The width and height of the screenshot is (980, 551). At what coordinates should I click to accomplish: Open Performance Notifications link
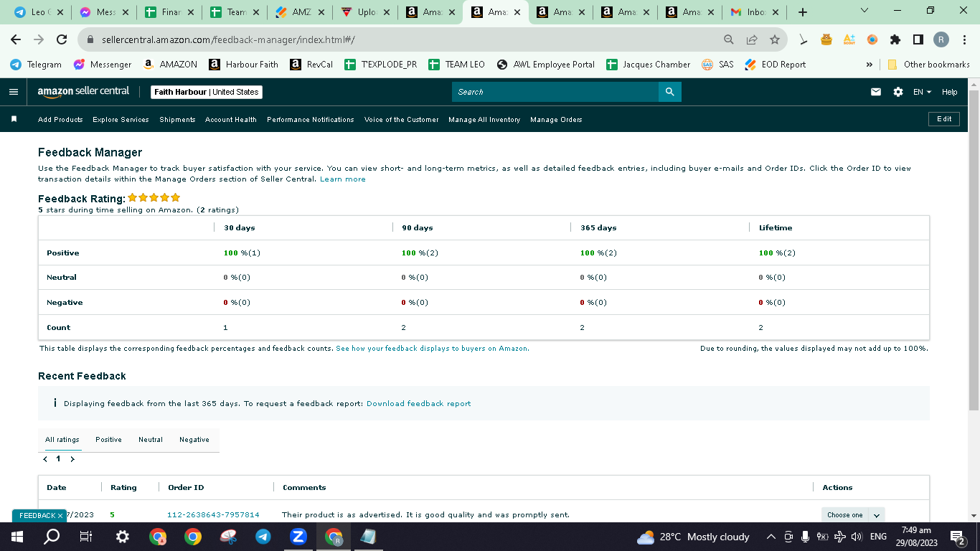point(311,120)
